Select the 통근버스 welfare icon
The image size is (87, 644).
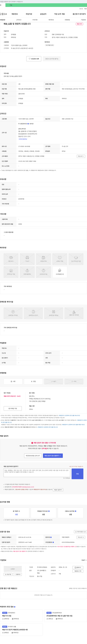click(11, 259)
